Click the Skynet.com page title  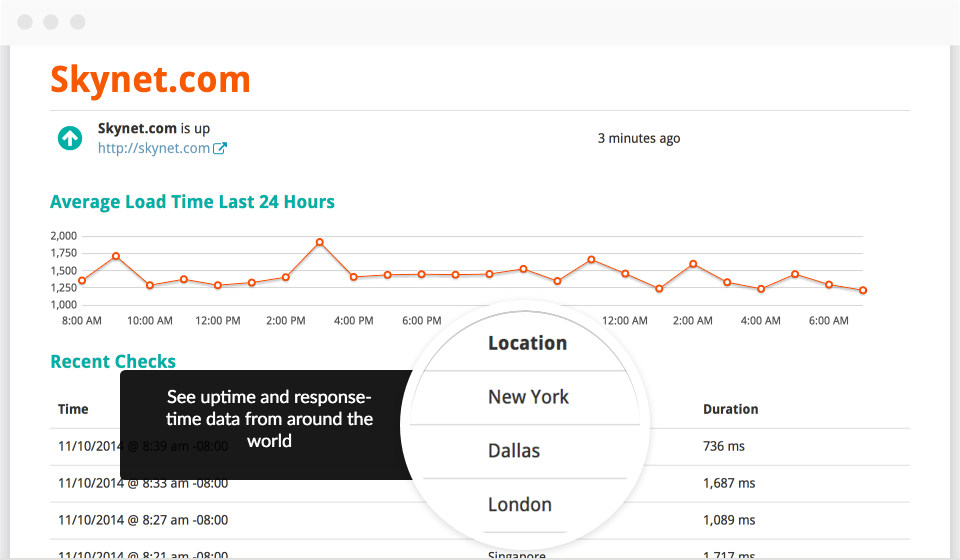click(x=150, y=79)
